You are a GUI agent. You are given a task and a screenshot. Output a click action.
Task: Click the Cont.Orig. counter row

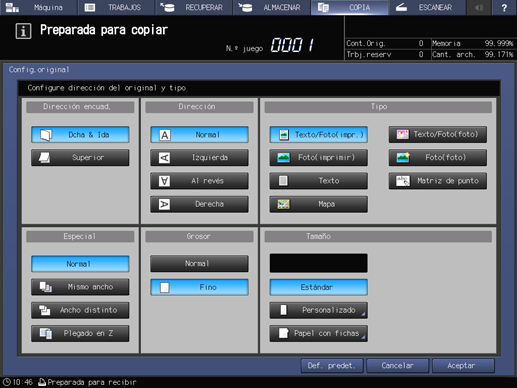point(387,43)
